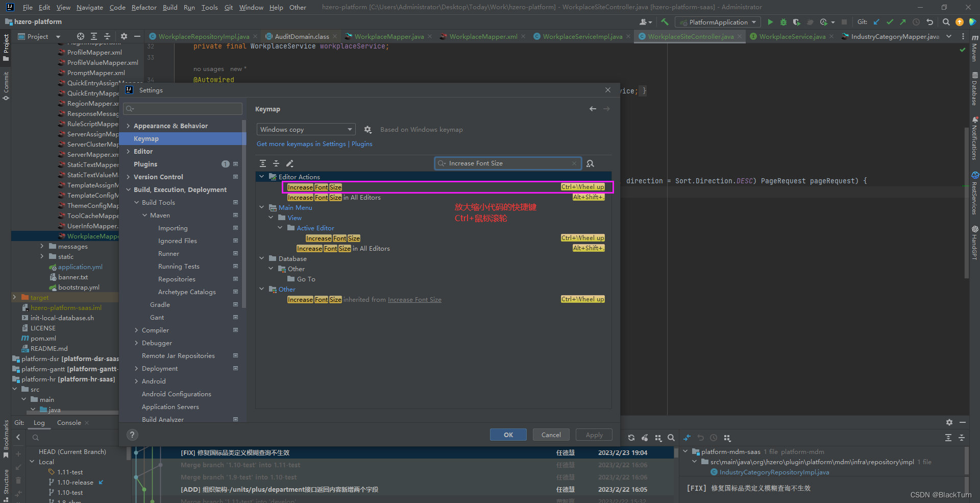Click Expand All icon in keymap toolbar
This screenshot has width=980, height=503.
click(x=263, y=163)
